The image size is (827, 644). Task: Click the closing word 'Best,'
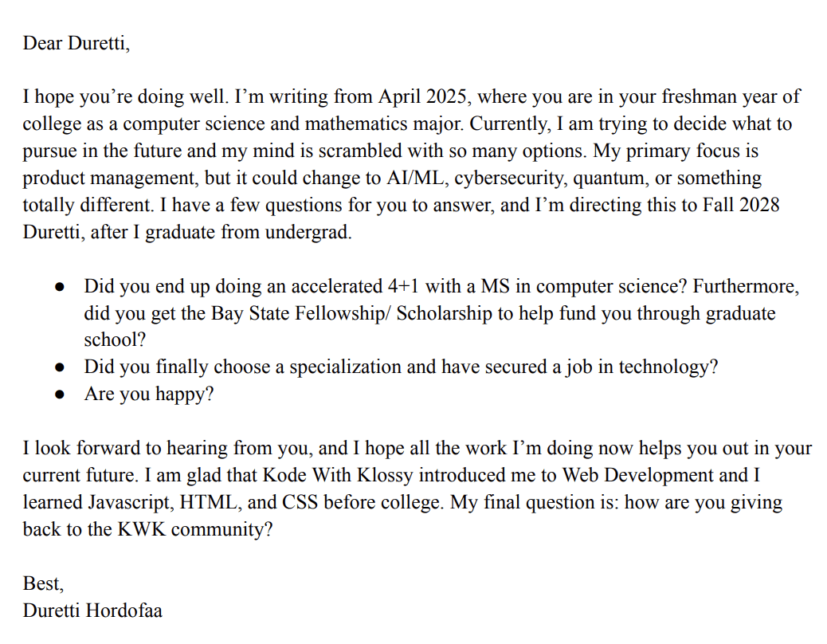point(43,583)
